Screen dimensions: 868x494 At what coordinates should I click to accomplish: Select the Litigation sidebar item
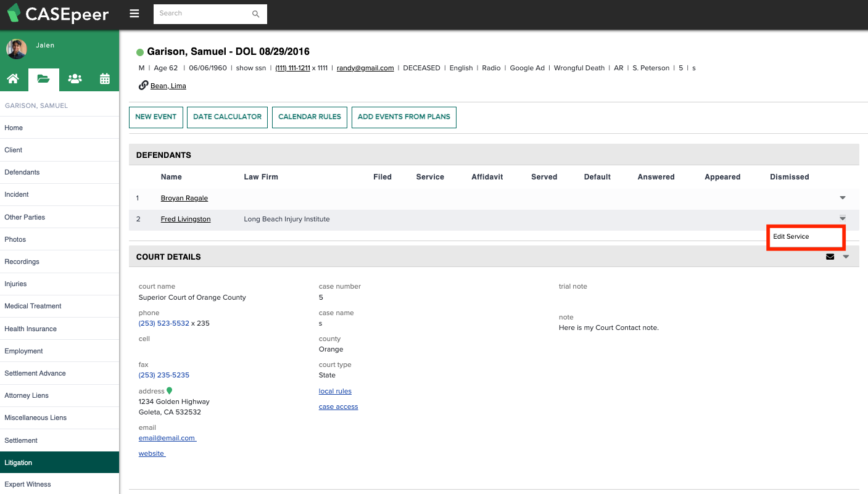point(59,463)
